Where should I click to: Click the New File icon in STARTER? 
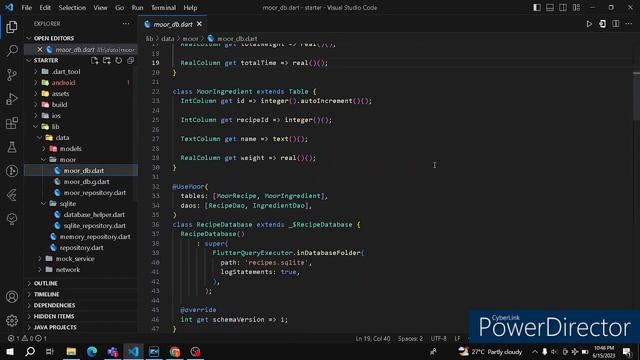[95, 60]
